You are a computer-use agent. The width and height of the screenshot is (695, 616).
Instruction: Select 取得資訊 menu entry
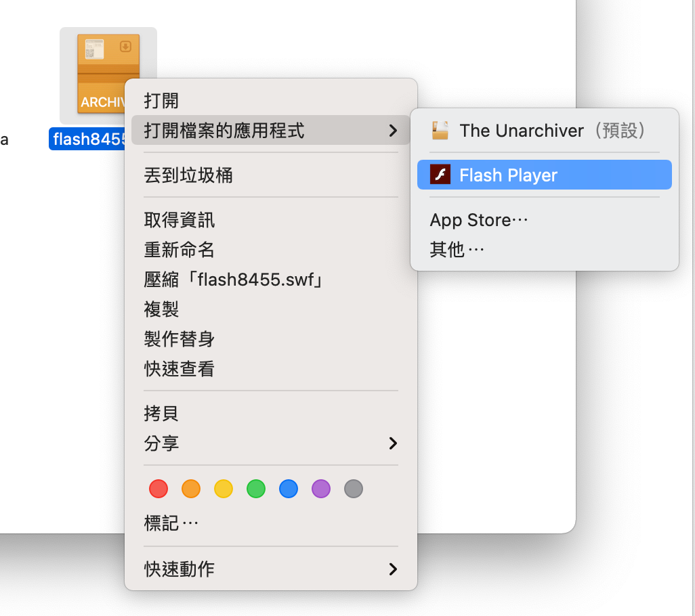271,219
